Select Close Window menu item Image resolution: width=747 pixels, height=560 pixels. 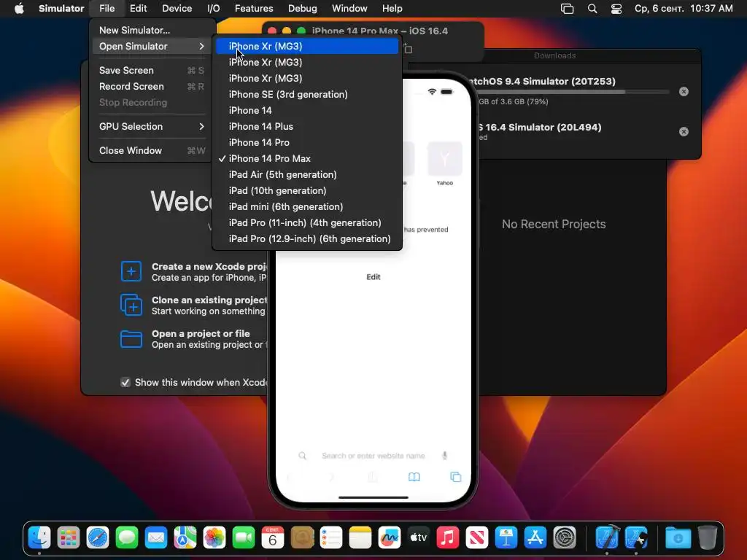click(152, 150)
